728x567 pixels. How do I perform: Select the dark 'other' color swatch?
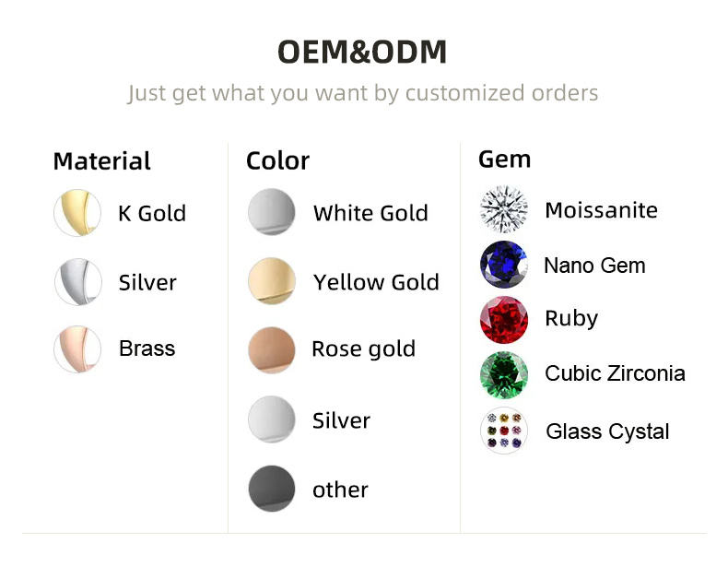[272, 489]
